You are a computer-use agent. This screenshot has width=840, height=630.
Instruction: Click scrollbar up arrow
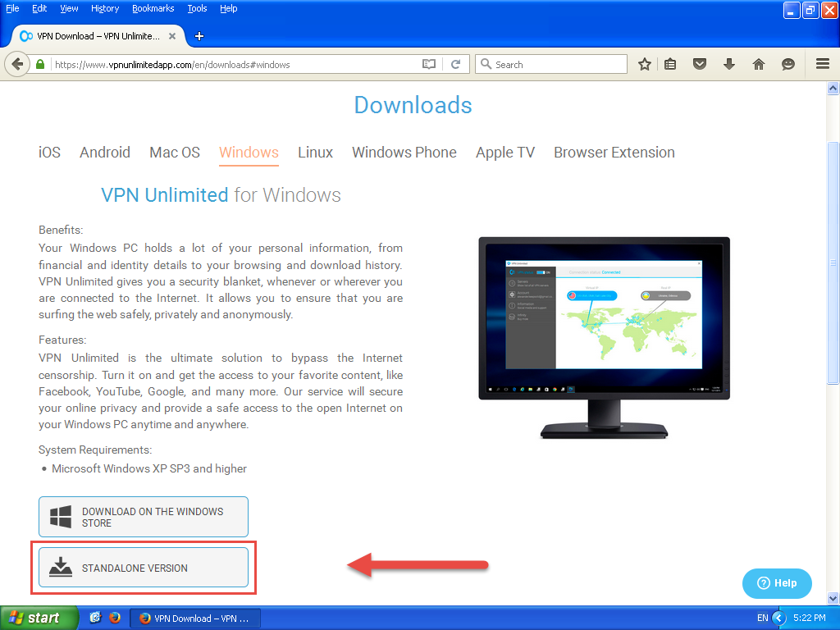coord(833,89)
